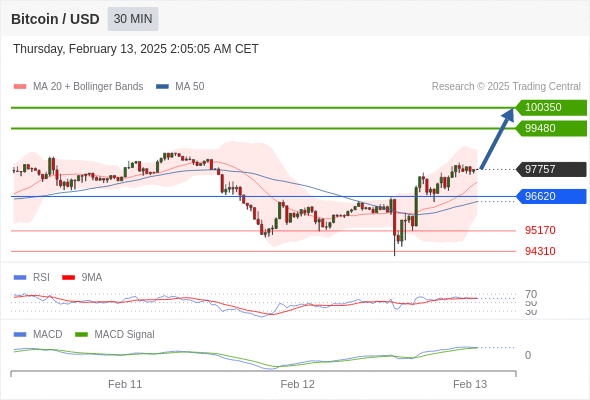Click the 30 MIN timeframe badge

point(133,19)
